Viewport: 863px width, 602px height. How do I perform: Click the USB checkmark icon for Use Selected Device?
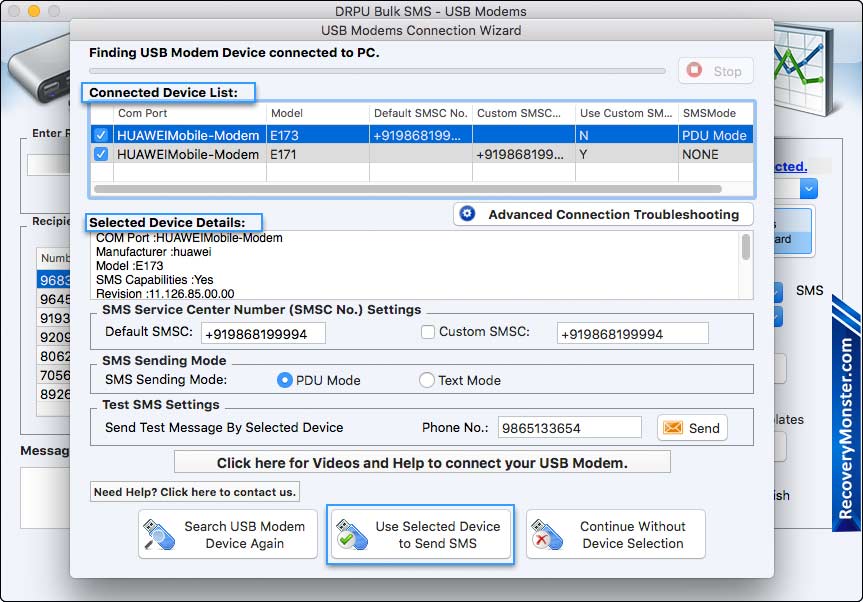(x=352, y=534)
